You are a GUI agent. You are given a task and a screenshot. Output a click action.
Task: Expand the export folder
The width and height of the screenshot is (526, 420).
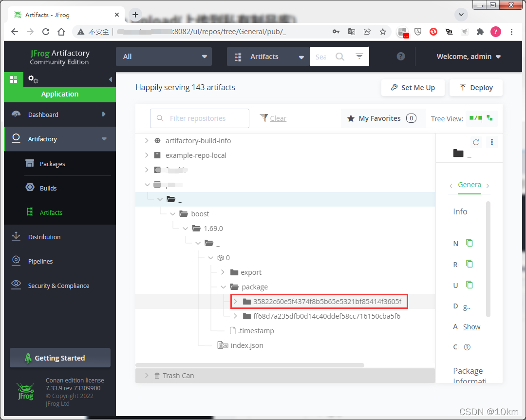[223, 272]
